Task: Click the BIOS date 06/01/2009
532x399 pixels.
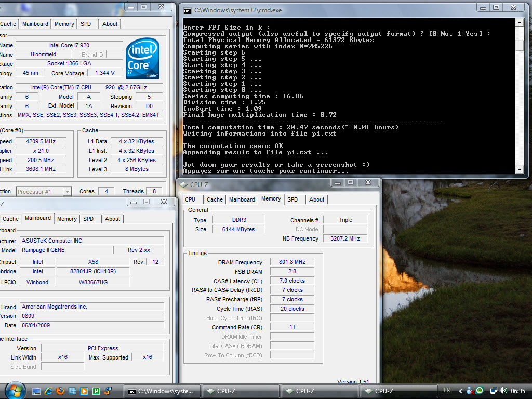Action: coord(92,325)
